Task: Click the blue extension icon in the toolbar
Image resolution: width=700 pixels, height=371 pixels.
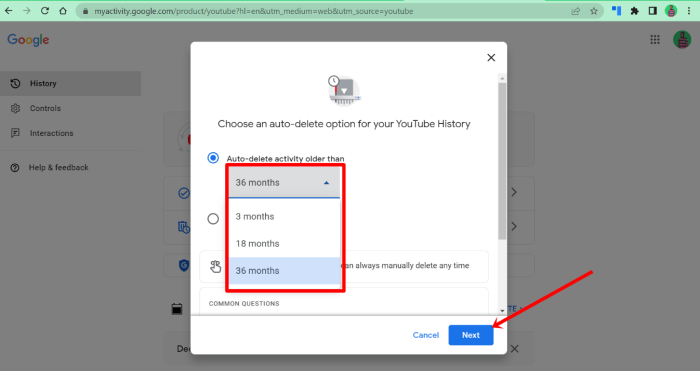Action: click(617, 11)
